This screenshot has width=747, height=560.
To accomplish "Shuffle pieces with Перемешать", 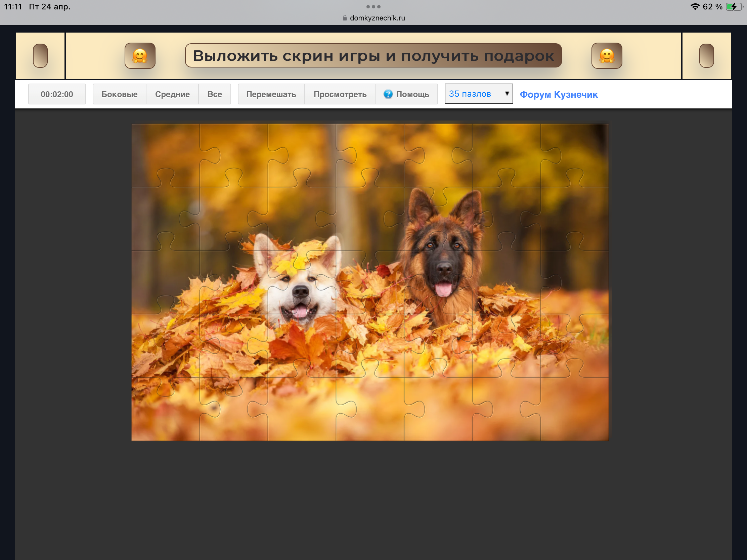I will [271, 94].
